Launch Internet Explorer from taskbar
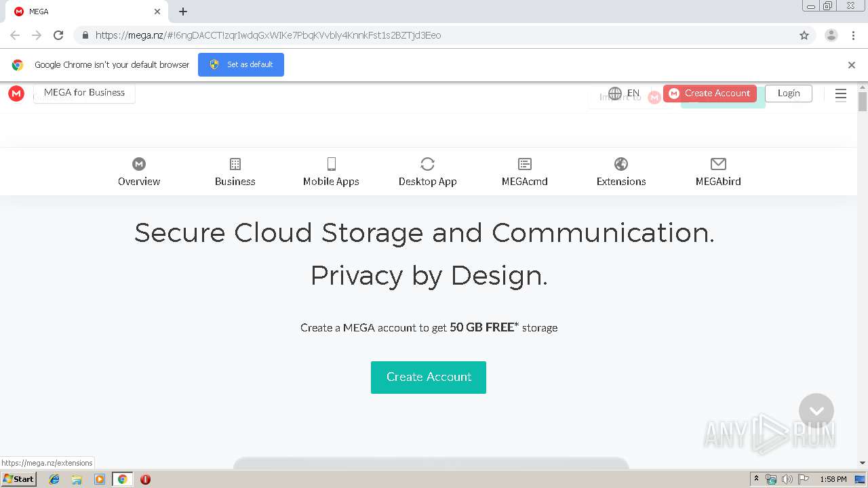 coord(54,479)
